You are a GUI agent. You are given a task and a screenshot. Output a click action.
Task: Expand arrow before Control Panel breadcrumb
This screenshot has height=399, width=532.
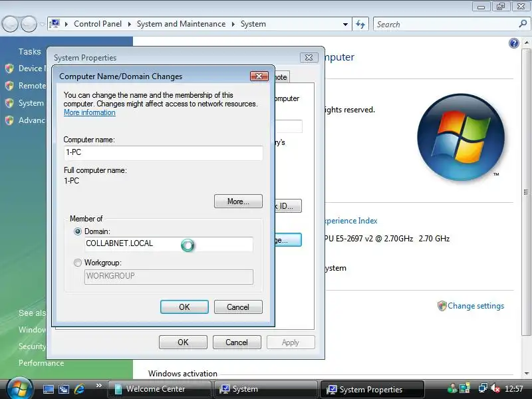pos(66,24)
